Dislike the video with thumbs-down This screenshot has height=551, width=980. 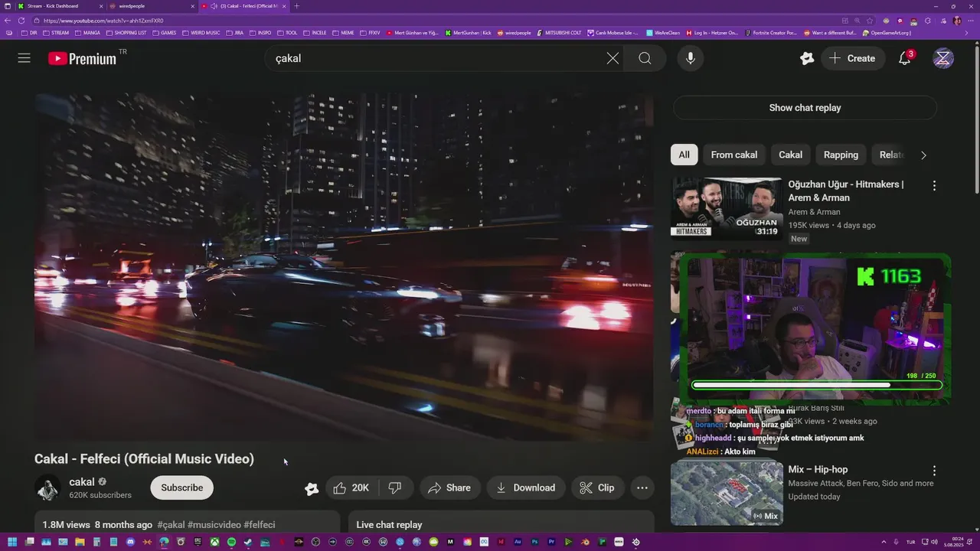tap(395, 487)
